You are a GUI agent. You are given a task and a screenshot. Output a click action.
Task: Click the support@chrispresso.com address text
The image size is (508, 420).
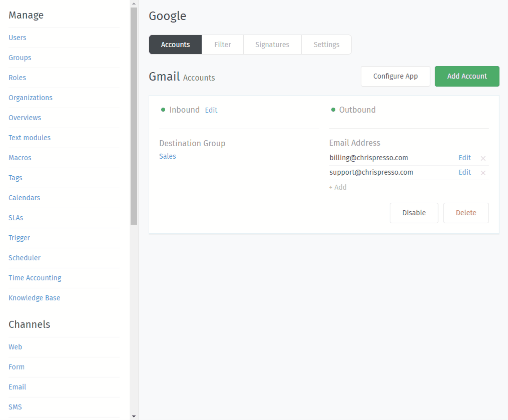pyautogui.click(x=371, y=172)
